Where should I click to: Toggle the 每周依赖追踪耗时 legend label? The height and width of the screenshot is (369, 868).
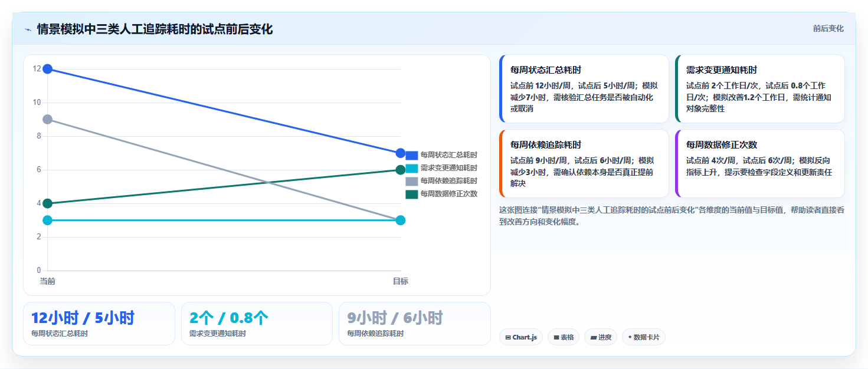(448, 181)
